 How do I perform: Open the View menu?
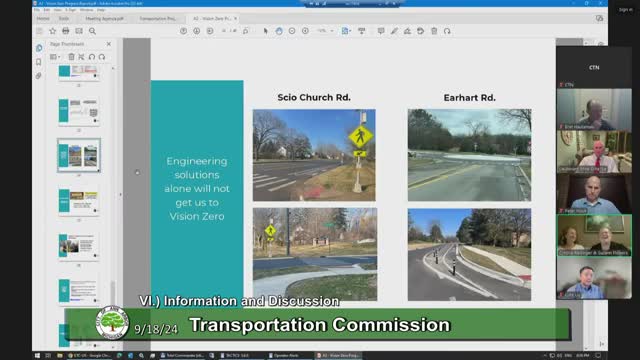[x=58, y=10]
